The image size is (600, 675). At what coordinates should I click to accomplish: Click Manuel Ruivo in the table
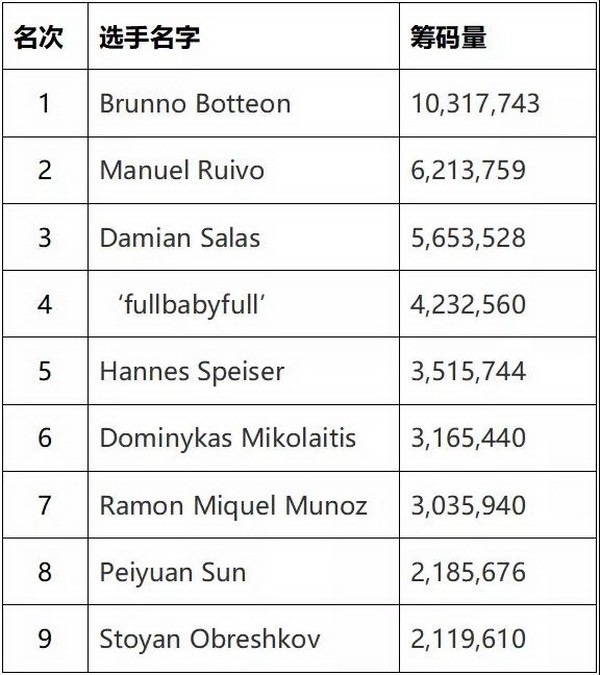click(182, 170)
